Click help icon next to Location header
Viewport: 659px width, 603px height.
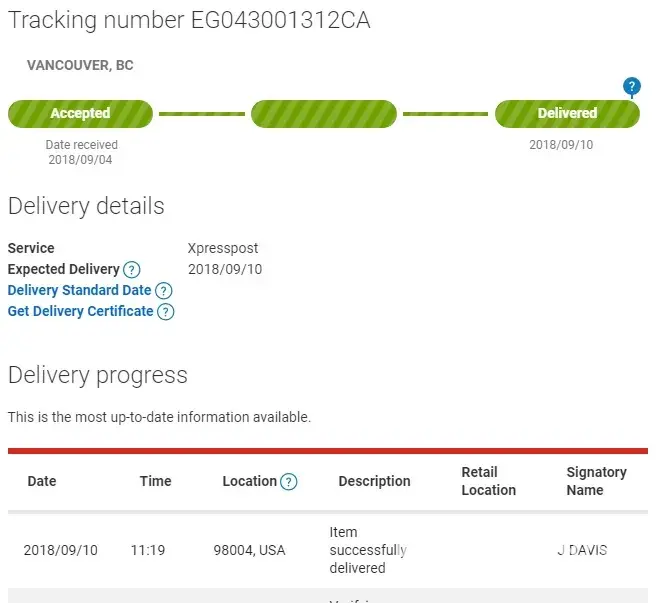pos(289,482)
